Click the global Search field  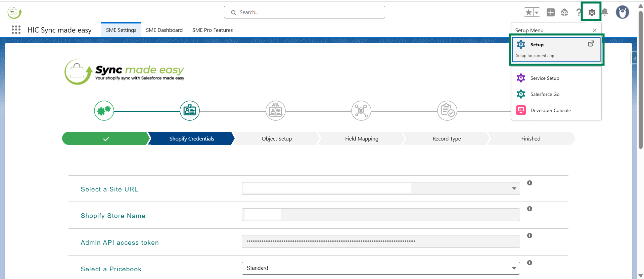[304, 12]
